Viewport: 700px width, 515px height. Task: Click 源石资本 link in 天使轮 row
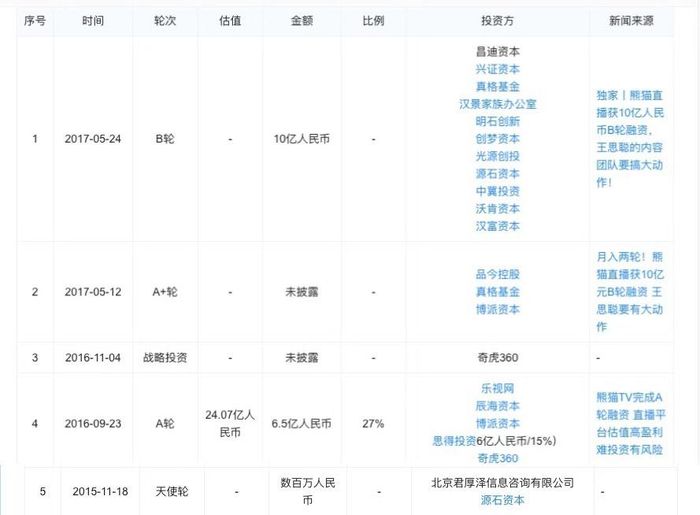[x=502, y=500]
